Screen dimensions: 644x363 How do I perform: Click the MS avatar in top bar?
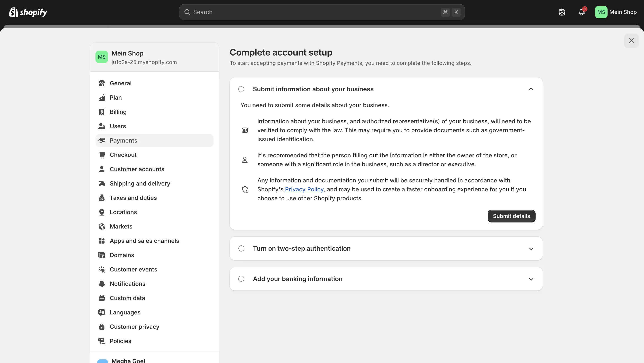pyautogui.click(x=601, y=12)
